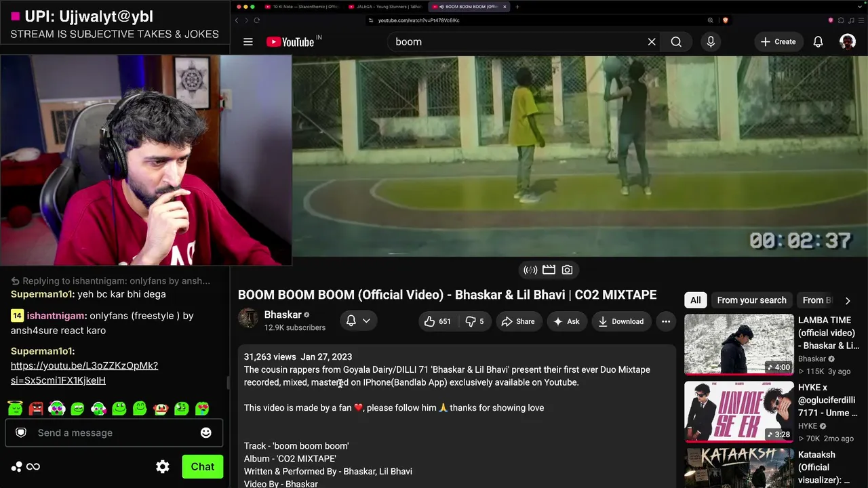Open the account avatar menu
Image resolution: width=868 pixels, height=488 pixels.
[848, 42]
